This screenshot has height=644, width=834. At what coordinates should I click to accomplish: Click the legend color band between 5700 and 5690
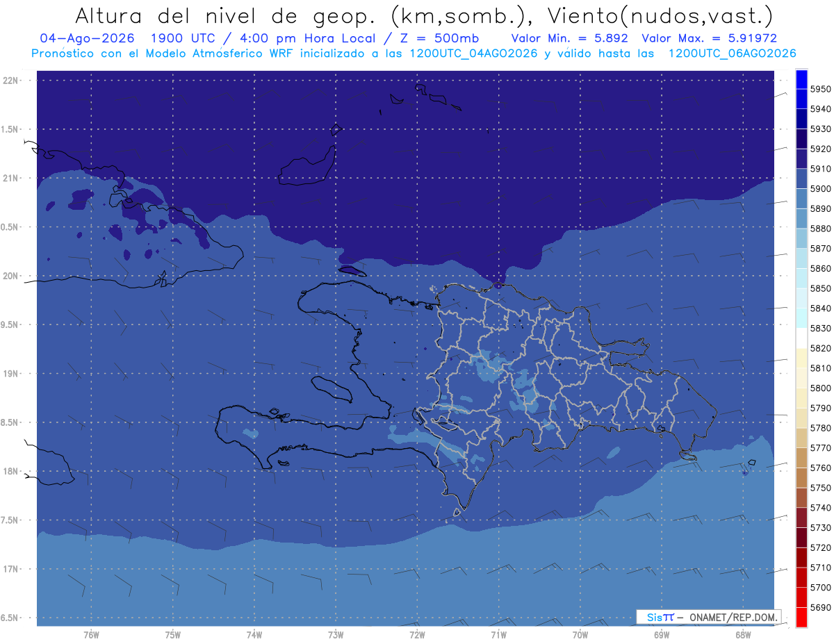point(801,597)
